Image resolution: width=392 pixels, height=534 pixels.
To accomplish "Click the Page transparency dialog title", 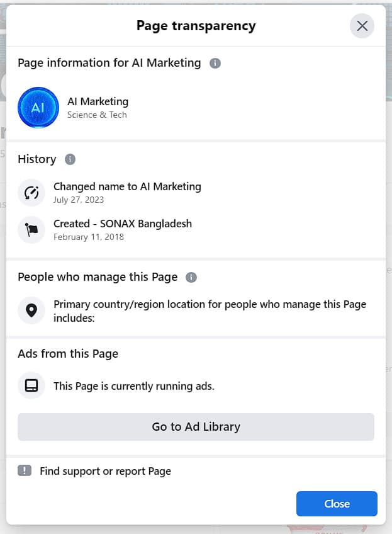I will 196,26.
